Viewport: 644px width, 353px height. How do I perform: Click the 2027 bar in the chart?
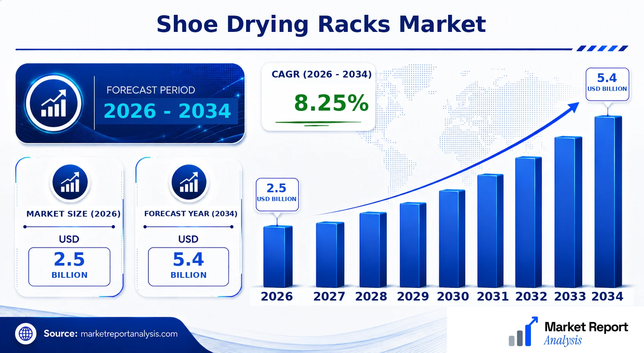330,255
